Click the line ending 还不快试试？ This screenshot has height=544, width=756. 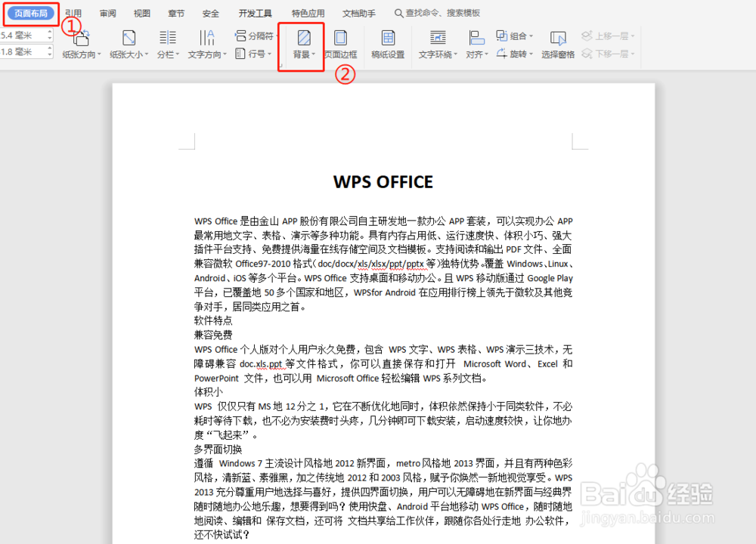(222, 535)
